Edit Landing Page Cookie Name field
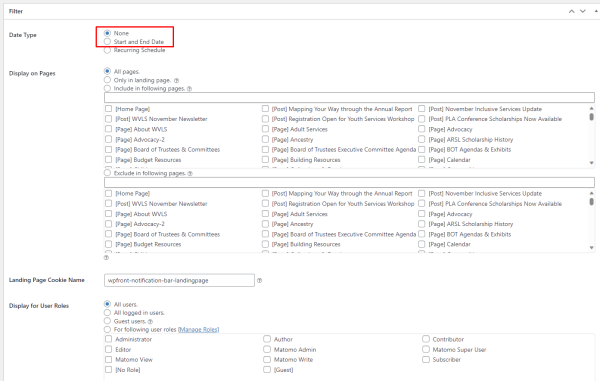This screenshot has width=600, height=381. (179, 280)
